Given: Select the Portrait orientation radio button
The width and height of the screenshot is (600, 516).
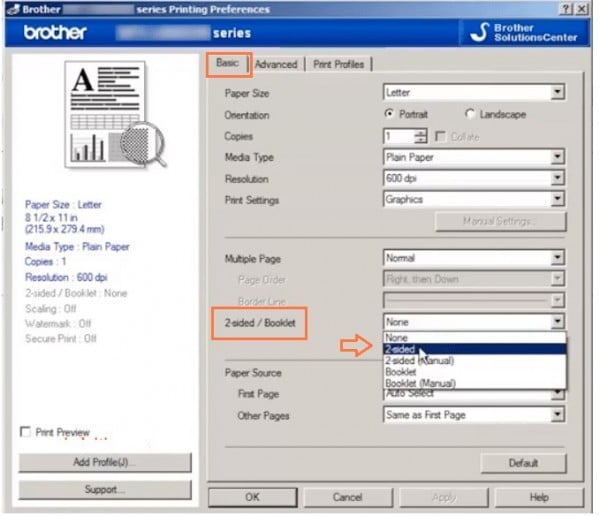Looking at the screenshot, I should click(389, 114).
